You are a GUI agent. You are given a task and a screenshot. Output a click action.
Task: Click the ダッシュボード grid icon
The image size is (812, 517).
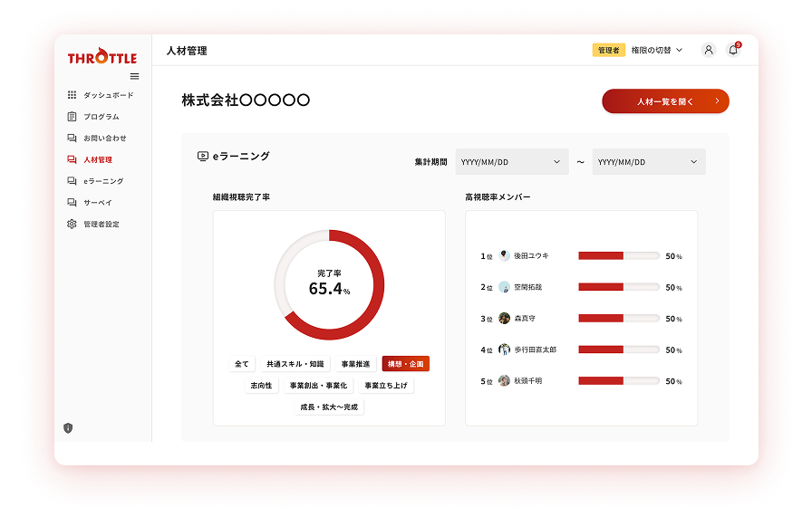(72, 95)
